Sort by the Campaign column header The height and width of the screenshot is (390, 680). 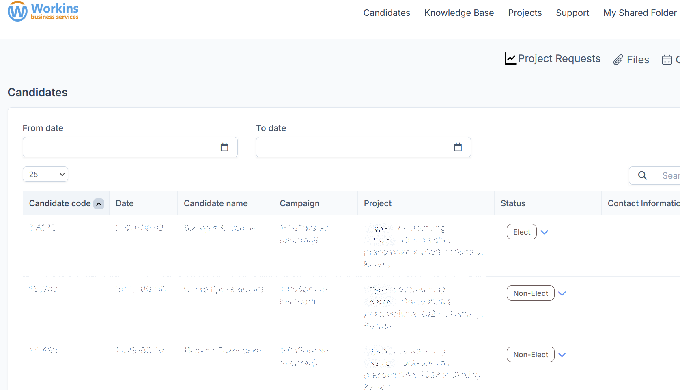tap(299, 203)
